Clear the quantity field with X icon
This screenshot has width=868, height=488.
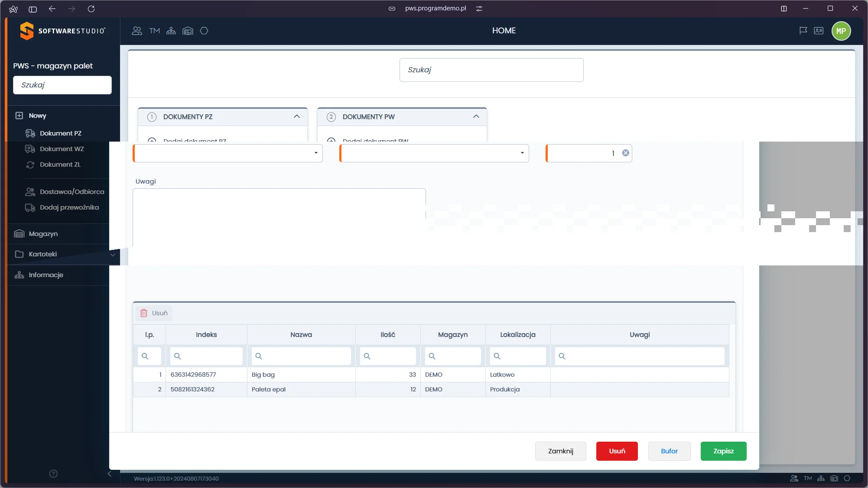[625, 153]
